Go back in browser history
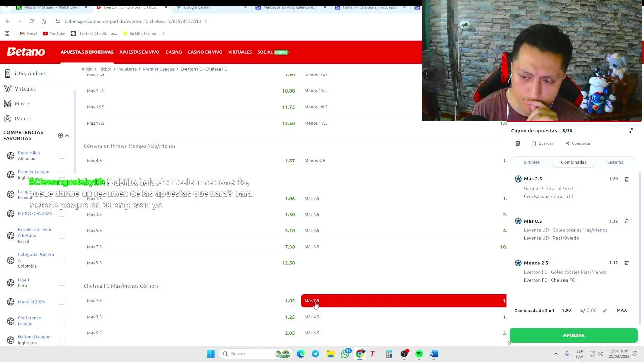 (7, 21)
